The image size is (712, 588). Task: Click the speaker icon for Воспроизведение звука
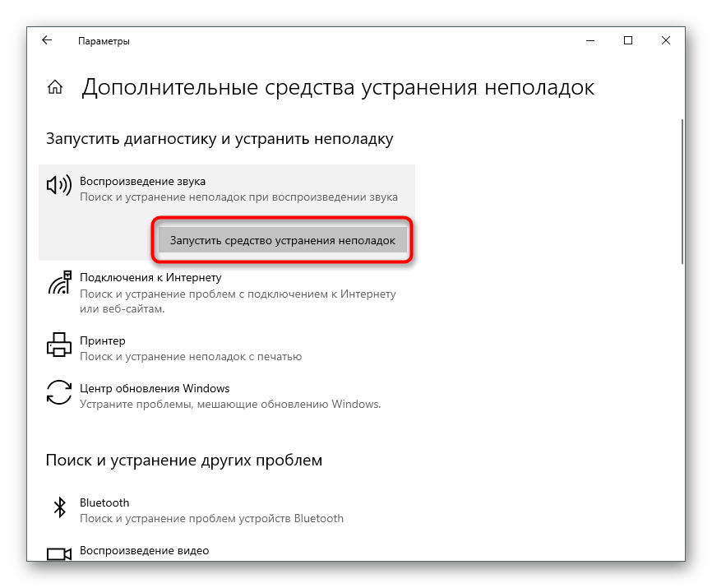(x=59, y=187)
